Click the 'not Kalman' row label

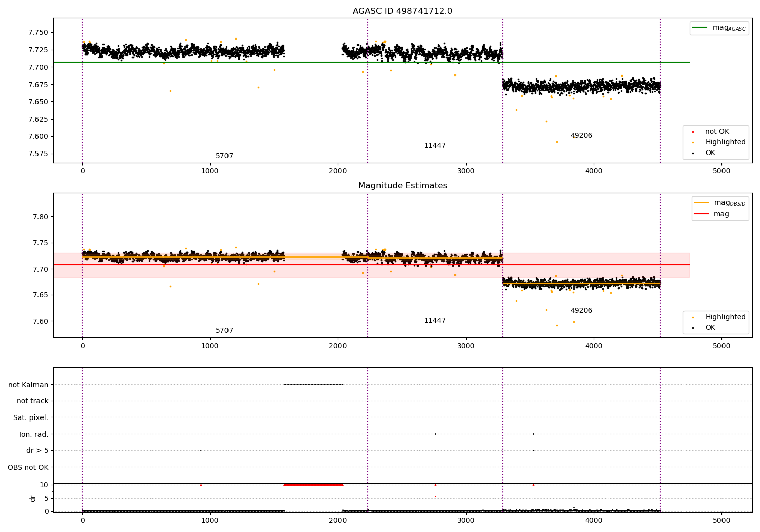pos(28,385)
